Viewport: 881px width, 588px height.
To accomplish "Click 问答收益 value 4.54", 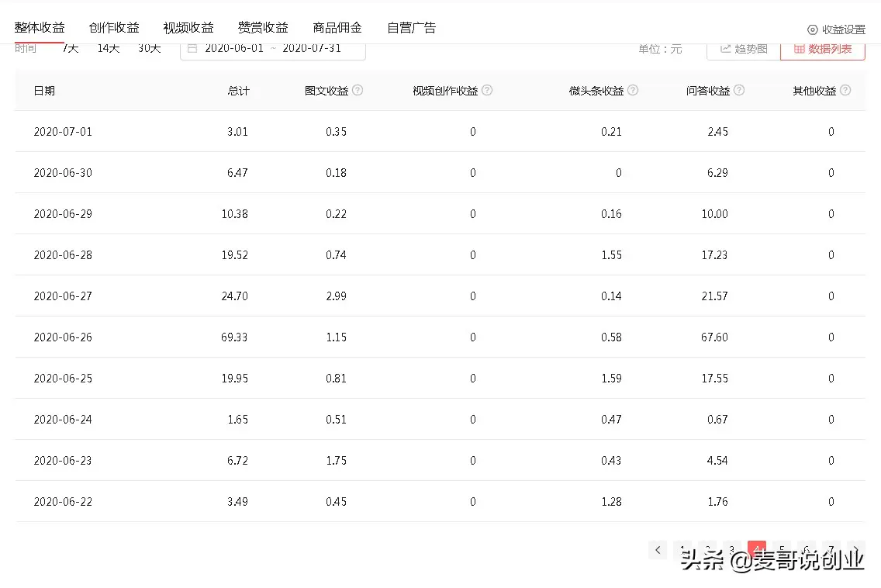I will (717, 461).
